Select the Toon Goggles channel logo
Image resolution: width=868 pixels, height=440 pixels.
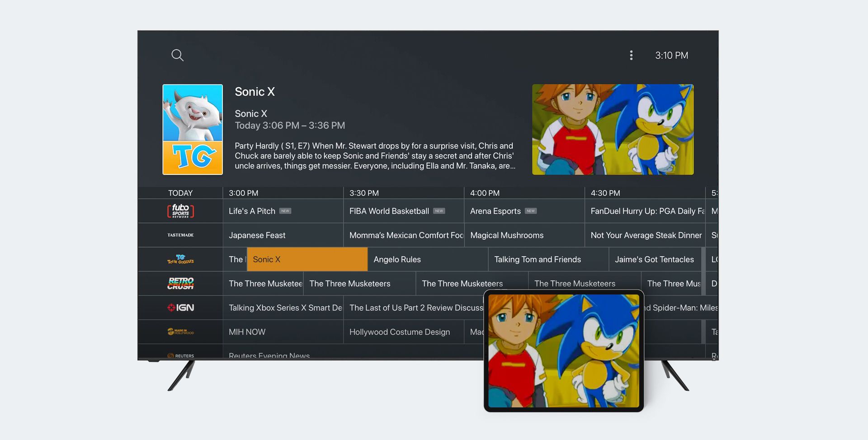point(180,259)
